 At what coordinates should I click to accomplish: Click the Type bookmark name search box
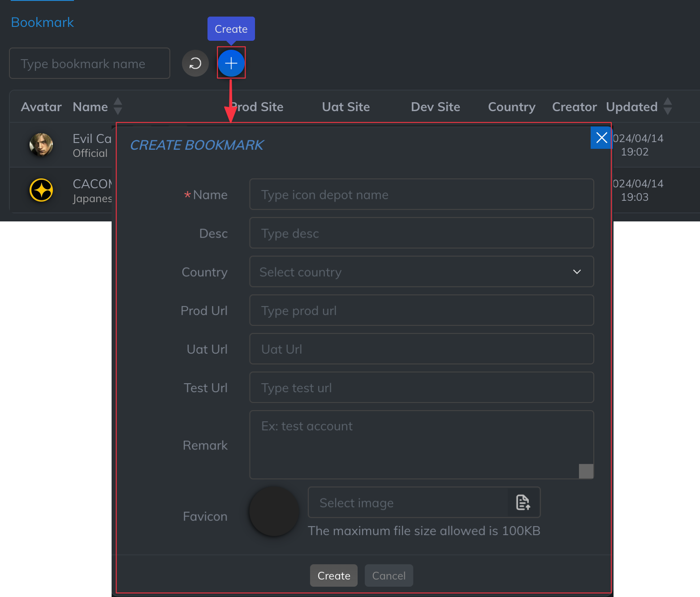click(90, 64)
